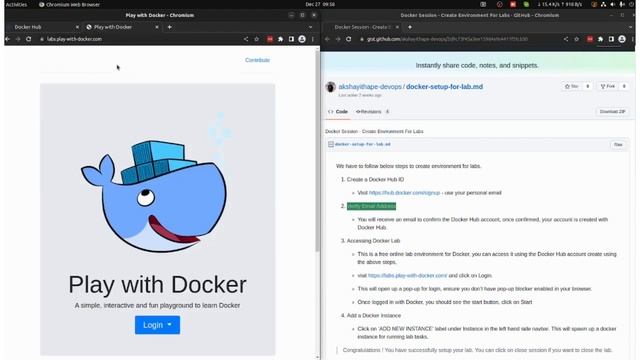Open the hub.docker.com signup link
The width and height of the screenshot is (640, 360).
tap(404, 193)
